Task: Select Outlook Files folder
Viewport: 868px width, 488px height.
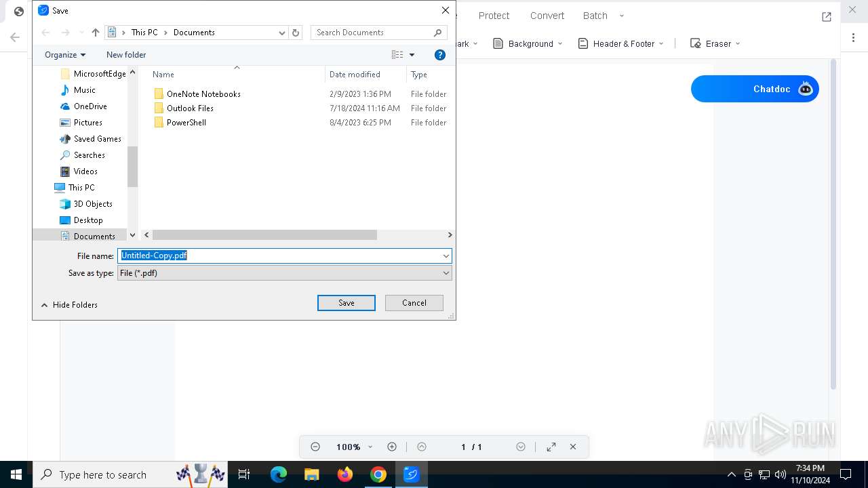Action: point(184,108)
